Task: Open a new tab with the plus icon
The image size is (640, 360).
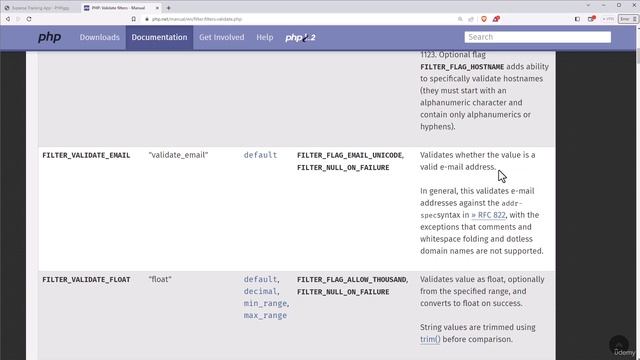Action: click(169, 8)
